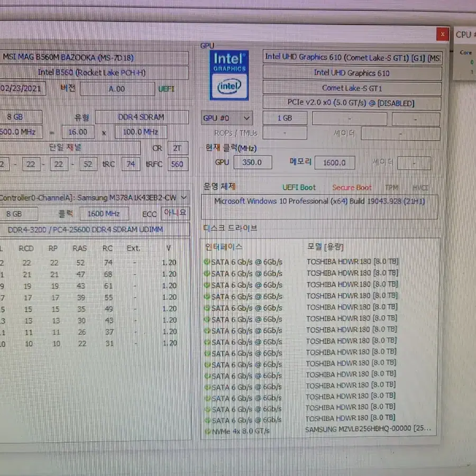The width and height of the screenshot is (476, 476).
Task: Click the RC value 61 in timing table
Action: point(108,286)
